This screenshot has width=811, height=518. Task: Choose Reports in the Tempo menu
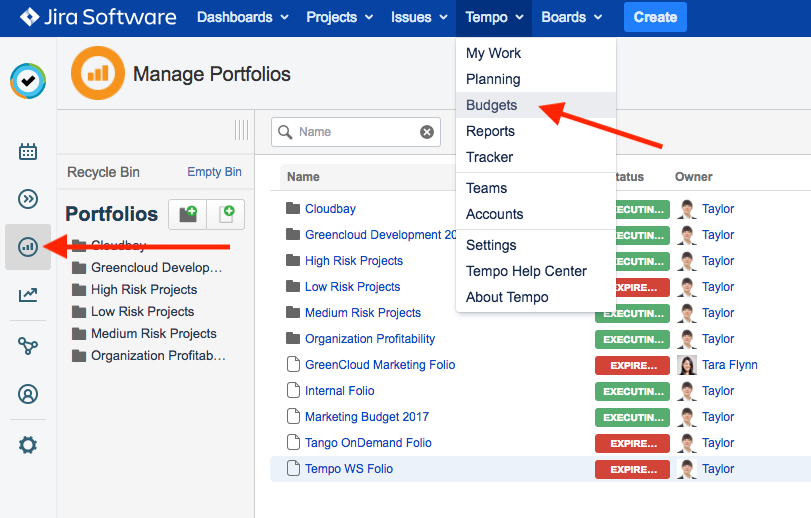tap(490, 131)
